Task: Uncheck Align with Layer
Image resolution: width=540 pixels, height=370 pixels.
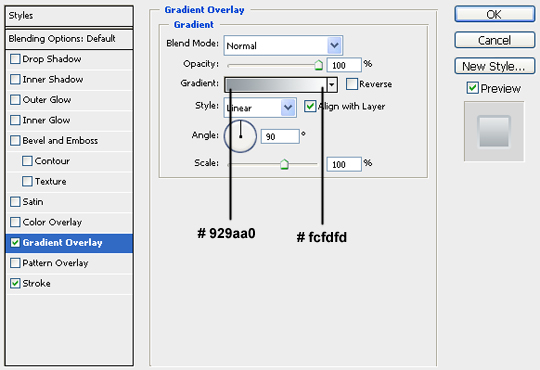Action: tap(310, 106)
